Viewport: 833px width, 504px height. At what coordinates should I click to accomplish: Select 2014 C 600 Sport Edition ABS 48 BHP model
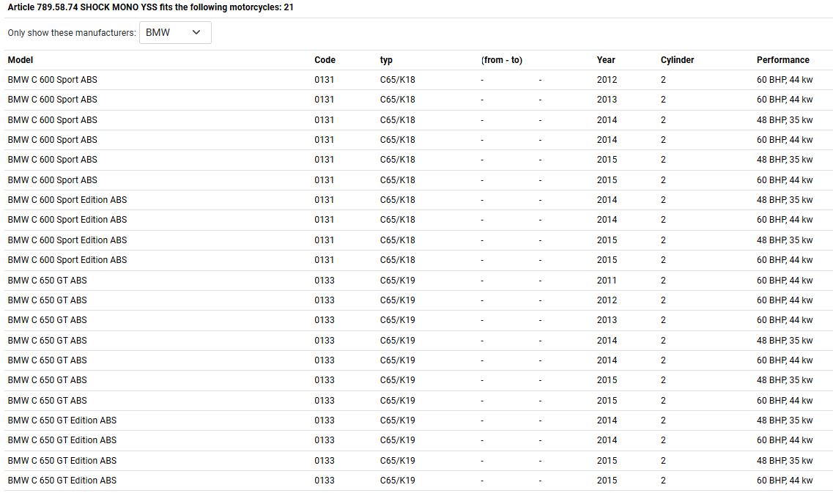(x=67, y=200)
